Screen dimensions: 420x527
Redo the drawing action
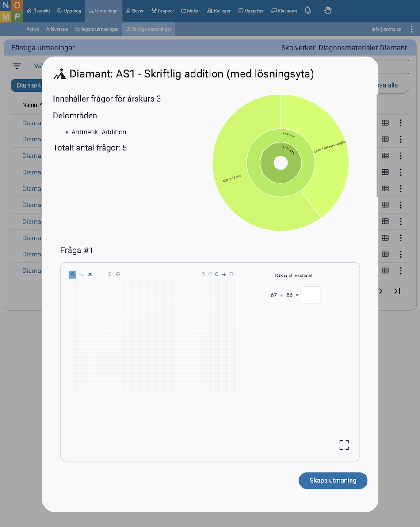tap(210, 274)
